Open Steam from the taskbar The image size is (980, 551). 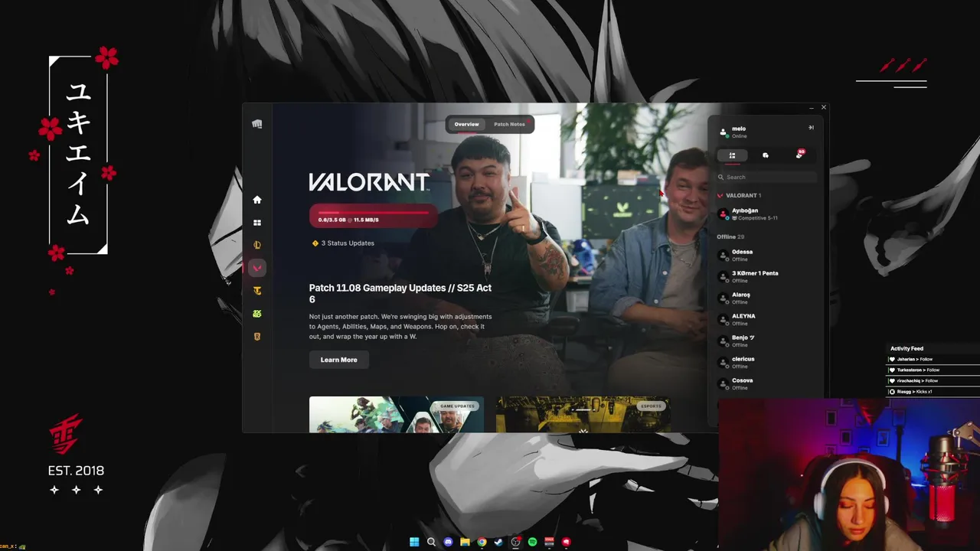coord(498,542)
